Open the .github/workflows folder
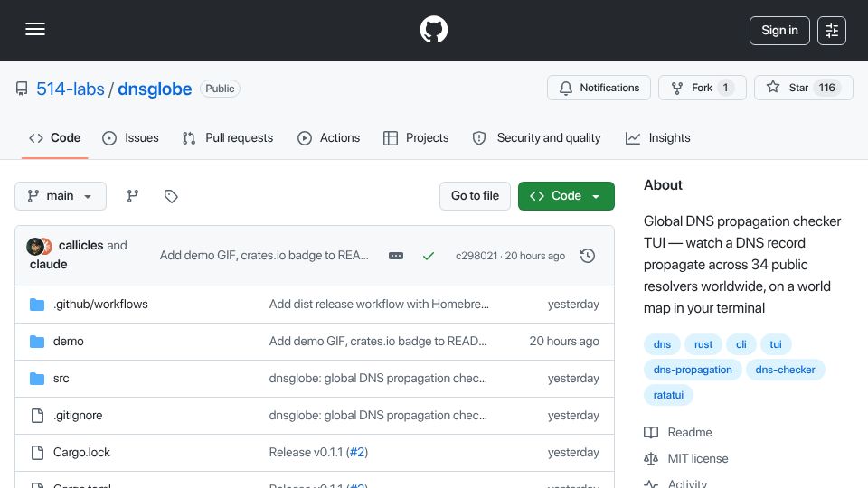The image size is (868, 488). (100, 305)
